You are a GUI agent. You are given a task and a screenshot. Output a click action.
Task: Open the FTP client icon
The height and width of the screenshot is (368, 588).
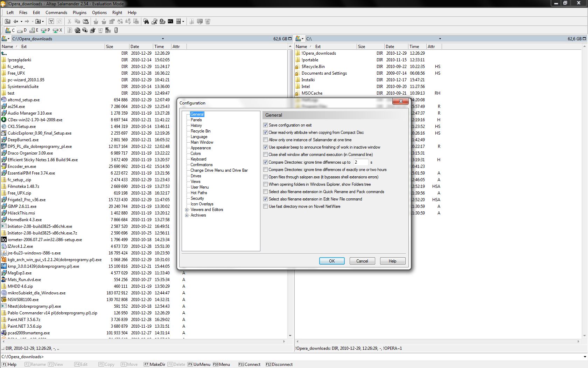[77, 30]
